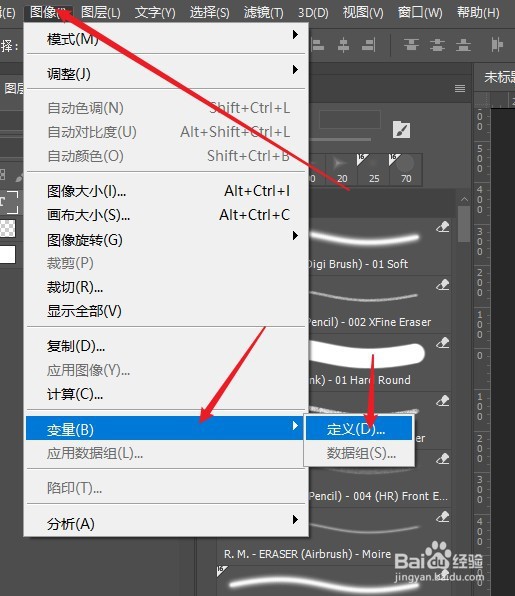Pick the recent brush preset sized 70
Screen dimensions: 515x596
[x=406, y=170]
